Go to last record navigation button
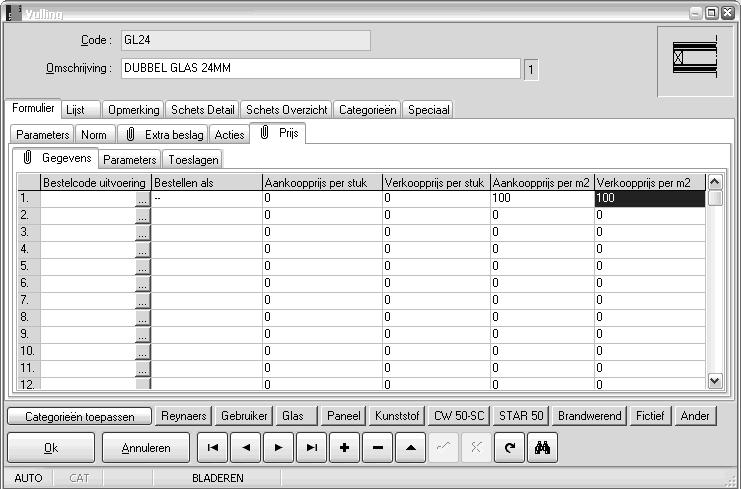This screenshot has width=741, height=489. [311, 447]
